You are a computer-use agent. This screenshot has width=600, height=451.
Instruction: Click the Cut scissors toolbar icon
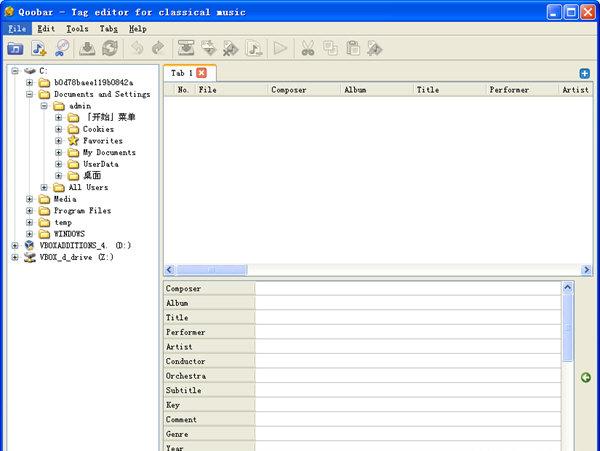307,48
